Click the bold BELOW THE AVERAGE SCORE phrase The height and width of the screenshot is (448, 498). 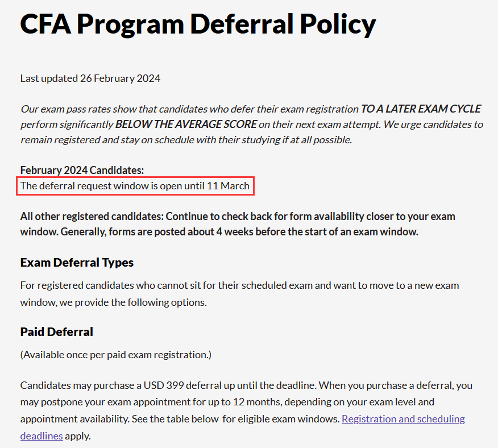(x=186, y=125)
